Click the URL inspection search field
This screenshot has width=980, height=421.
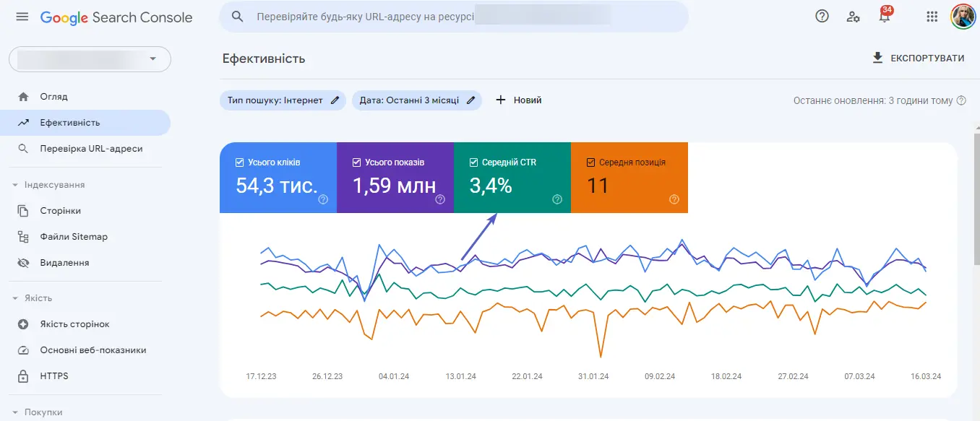453,16
